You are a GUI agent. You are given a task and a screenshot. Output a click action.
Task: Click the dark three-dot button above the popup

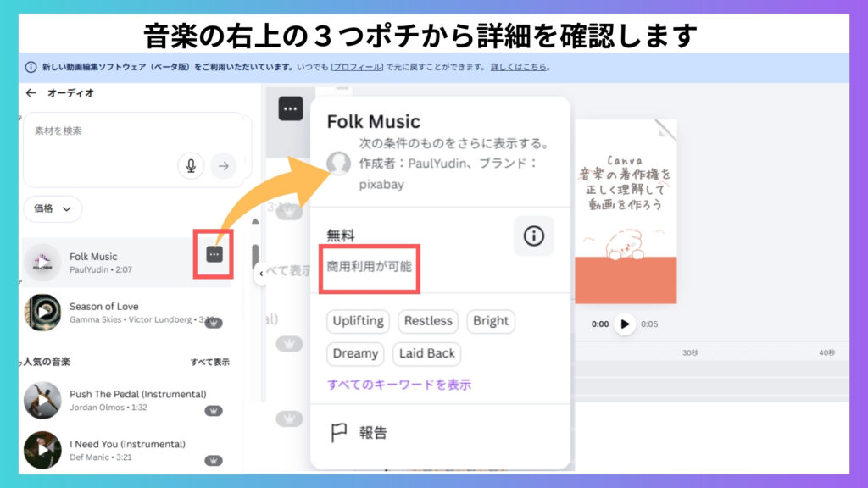pos(291,108)
